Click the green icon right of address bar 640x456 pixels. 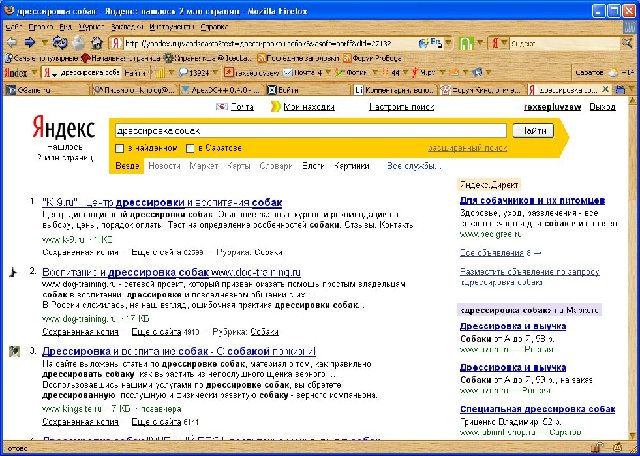click(466, 43)
